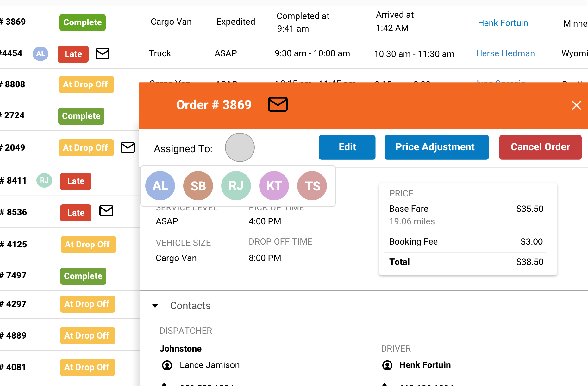Click At Drop Off status on order 4889
Image resolution: width=588 pixels, height=386 pixels.
pyautogui.click(x=88, y=336)
